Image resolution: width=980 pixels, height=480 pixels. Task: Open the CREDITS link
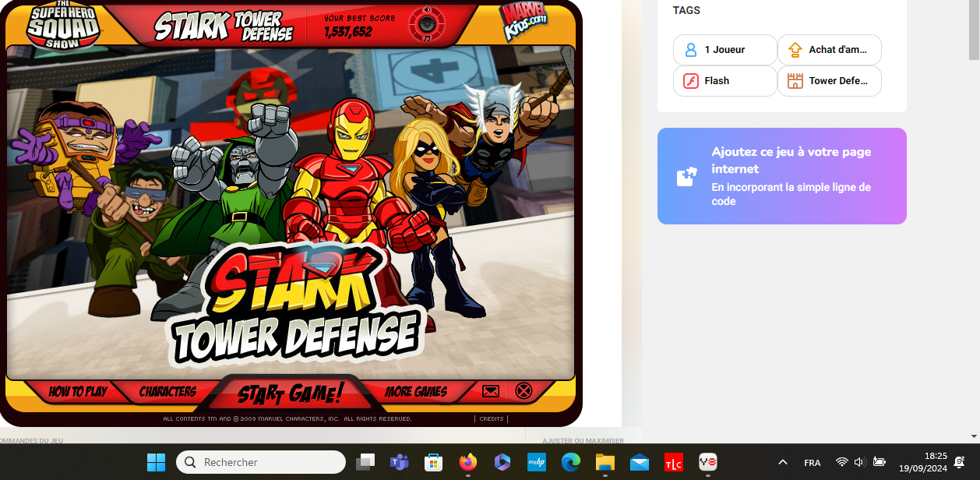click(x=492, y=418)
